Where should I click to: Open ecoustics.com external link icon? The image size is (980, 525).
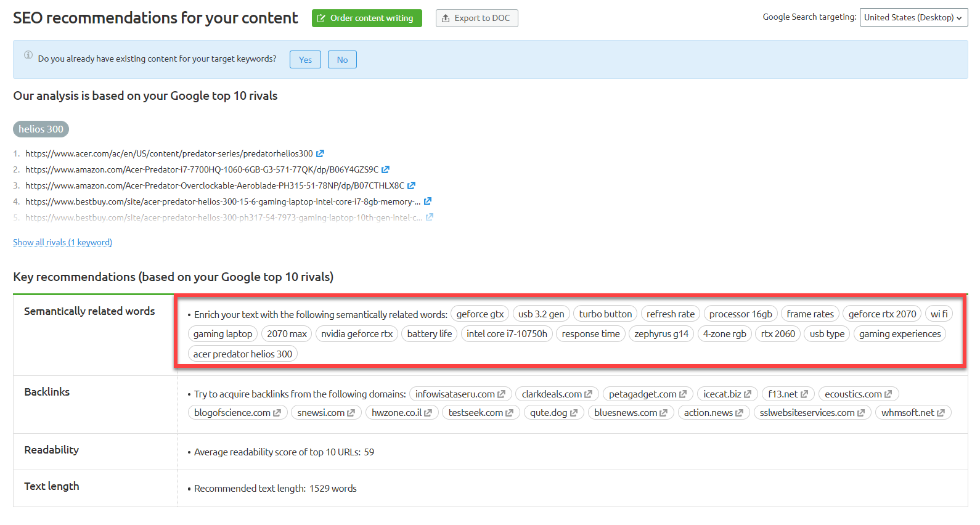[888, 394]
